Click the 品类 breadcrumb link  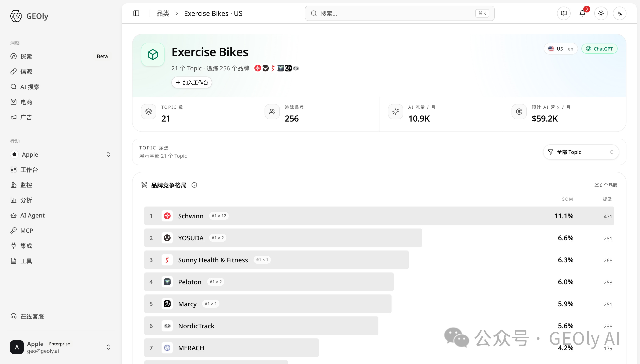click(163, 13)
